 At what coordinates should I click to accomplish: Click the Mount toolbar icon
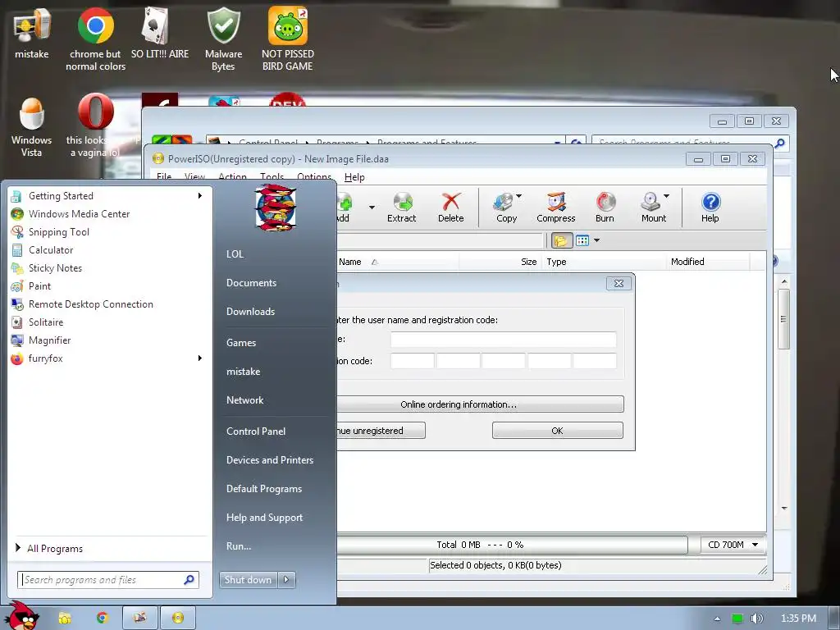651,208
